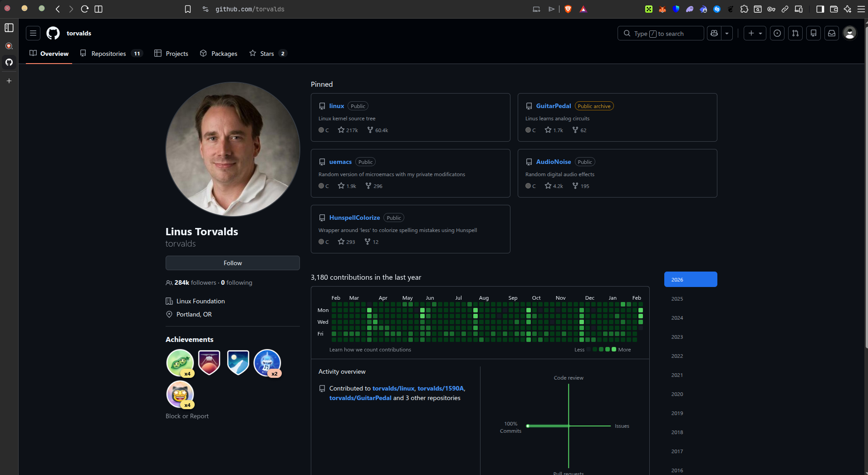The height and width of the screenshot is (475, 868).
Task: Switch to the Repositories tab
Action: pos(108,53)
